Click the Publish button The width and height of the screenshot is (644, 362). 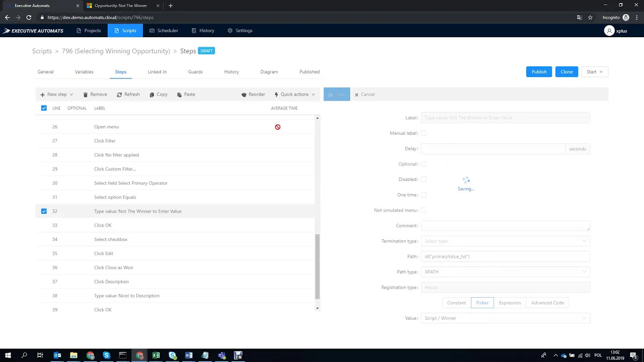coord(538,71)
